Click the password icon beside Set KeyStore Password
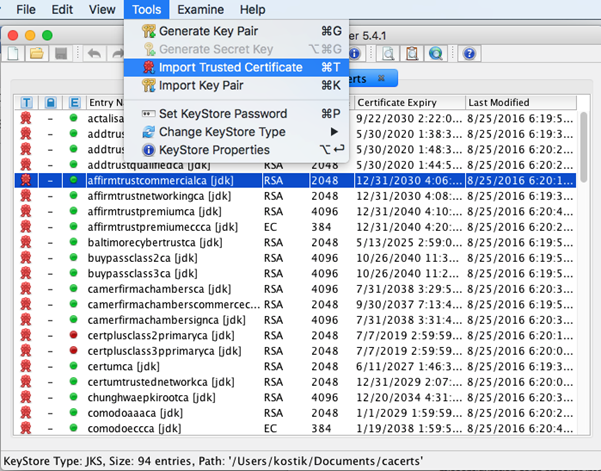Screen dimensions: 601x471 pos(149,114)
